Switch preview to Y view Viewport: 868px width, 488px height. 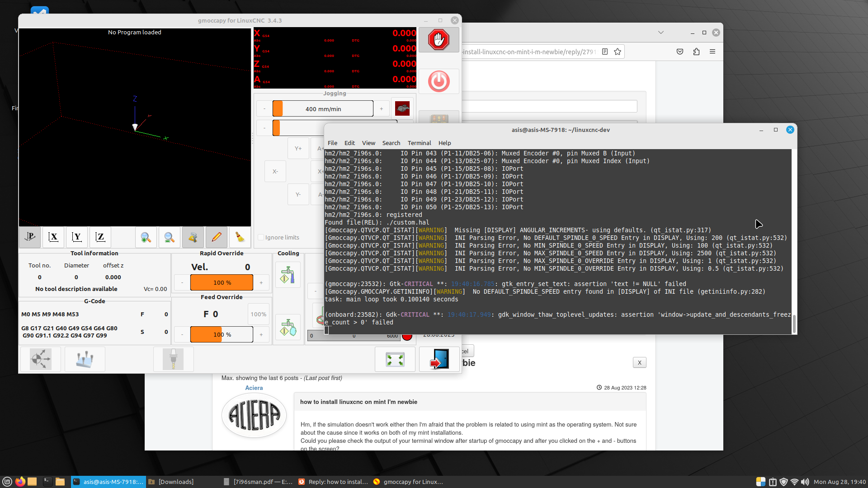pyautogui.click(x=77, y=237)
